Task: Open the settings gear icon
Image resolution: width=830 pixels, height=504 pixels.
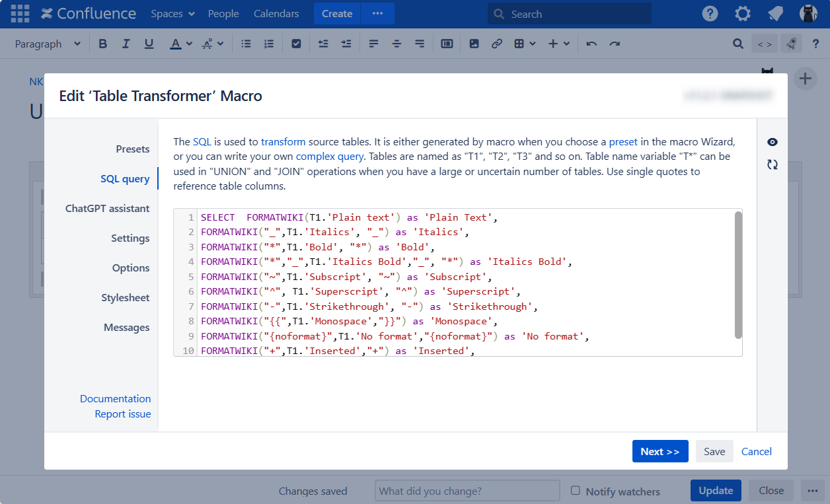Action: pos(742,14)
